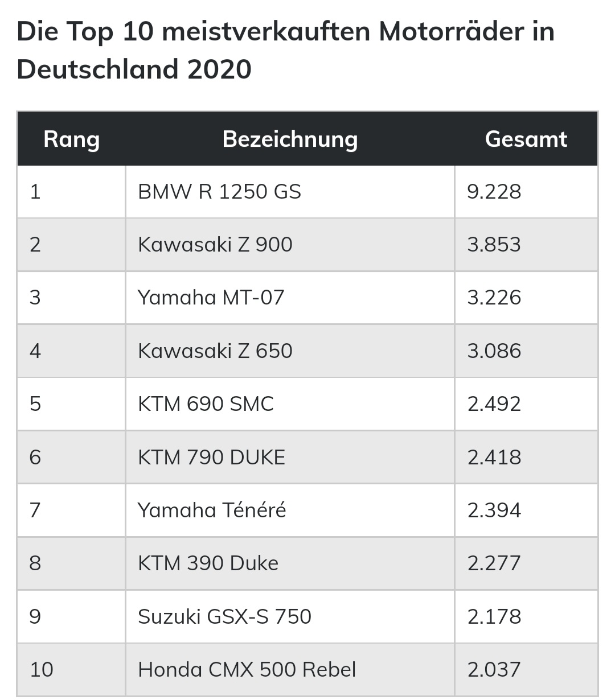Select the Kawasaki Z 650 entry
This screenshot has width=615, height=700.
click(x=215, y=351)
